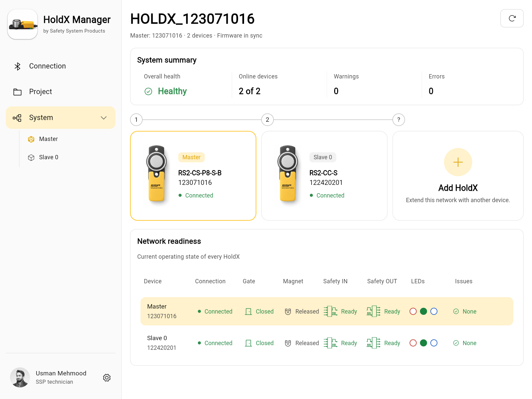Image resolution: width=532 pixels, height=399 pixels.
Task: Click the Healthy checkmark icon
Action: coord(148,91)
